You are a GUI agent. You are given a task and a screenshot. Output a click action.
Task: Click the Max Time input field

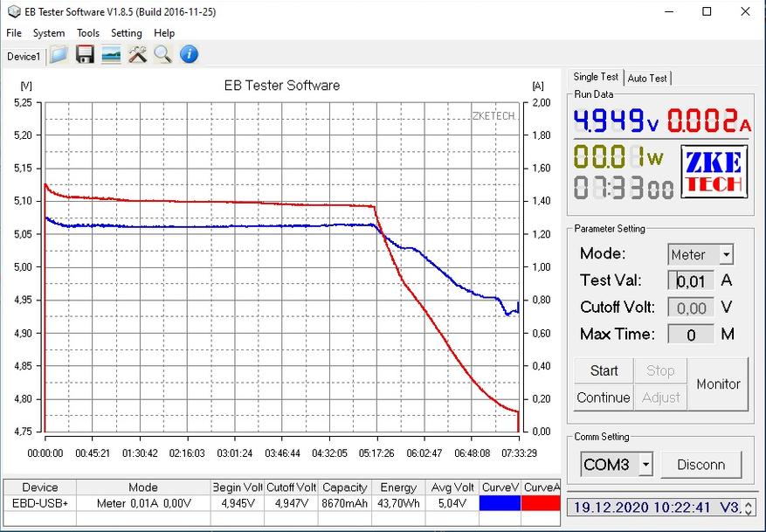691,335
